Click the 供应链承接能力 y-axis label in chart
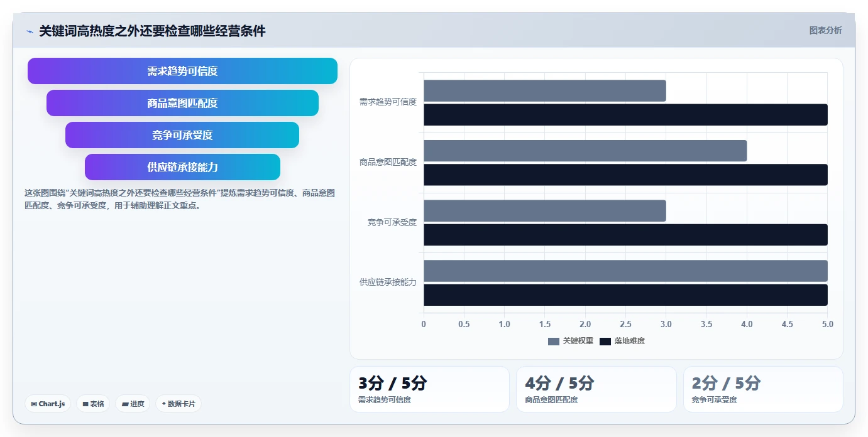This screenshot has width=868, height=437. point(388,283)
